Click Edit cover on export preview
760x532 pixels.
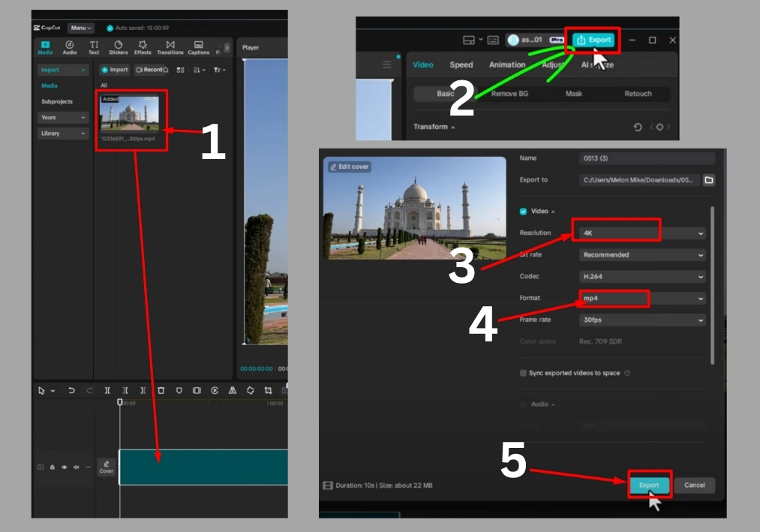pyautogui.click(x=350, y=167)
